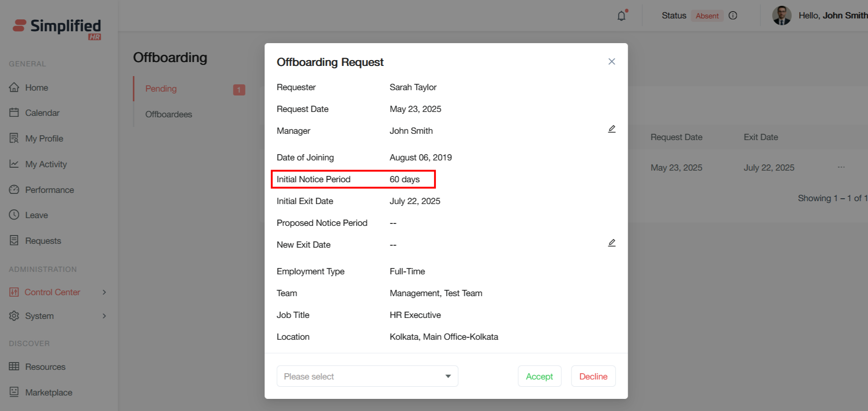Close the Offboarding Request dialog
This screenshot has height=411, width=868.
[612, 62]
